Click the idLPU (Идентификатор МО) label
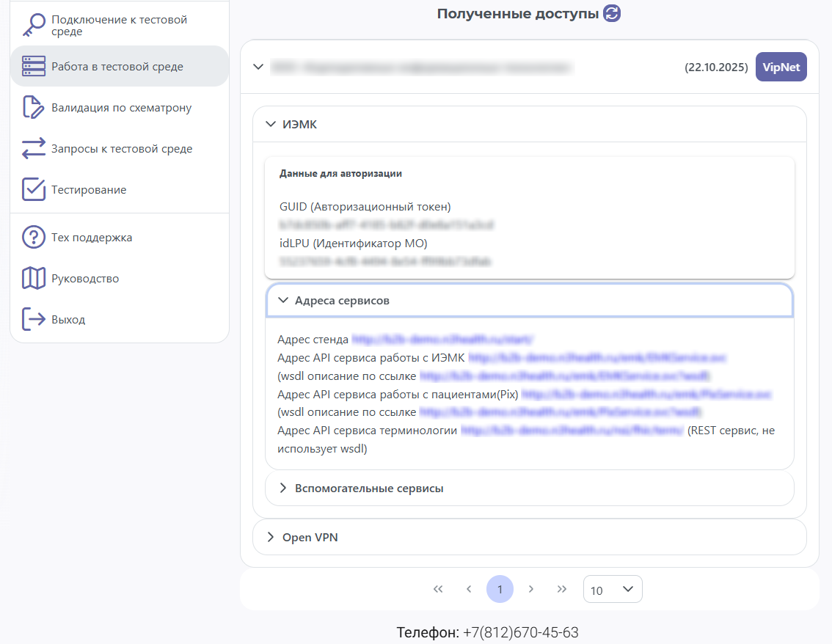The width and height of the screenshot is (832, 644). tap(354, 244)
